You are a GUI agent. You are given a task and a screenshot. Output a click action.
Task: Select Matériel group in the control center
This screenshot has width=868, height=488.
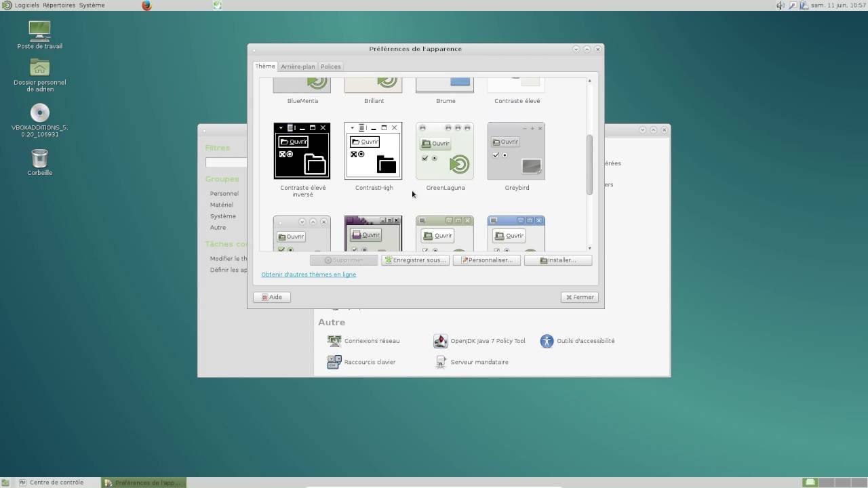[x=222, y=205]
